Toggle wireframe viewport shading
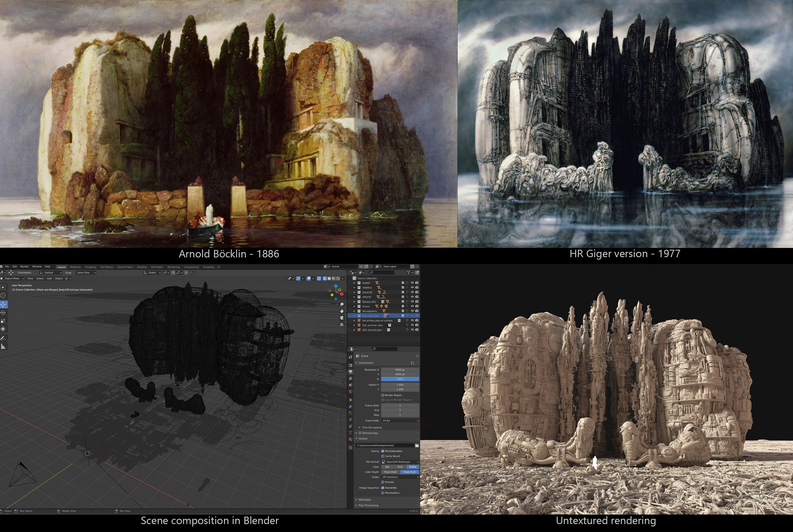This screenshot has width=793, height=532. 325,279
